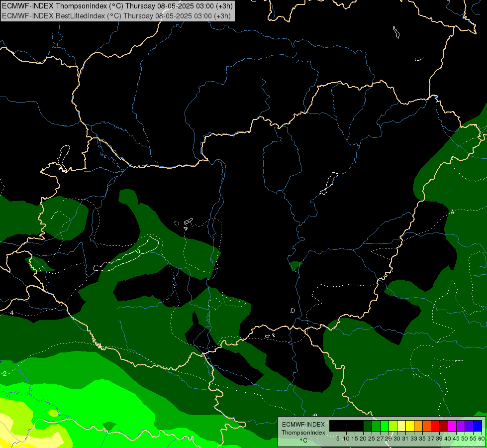Click the medium green 25–27 legend swatch
The image size is (487, 448).
click(x=376, y=426)
